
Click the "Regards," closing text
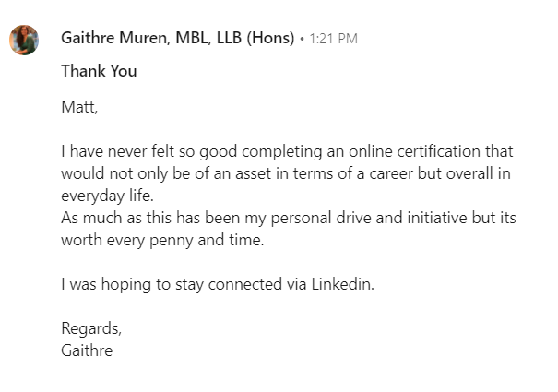coord(90,328)
